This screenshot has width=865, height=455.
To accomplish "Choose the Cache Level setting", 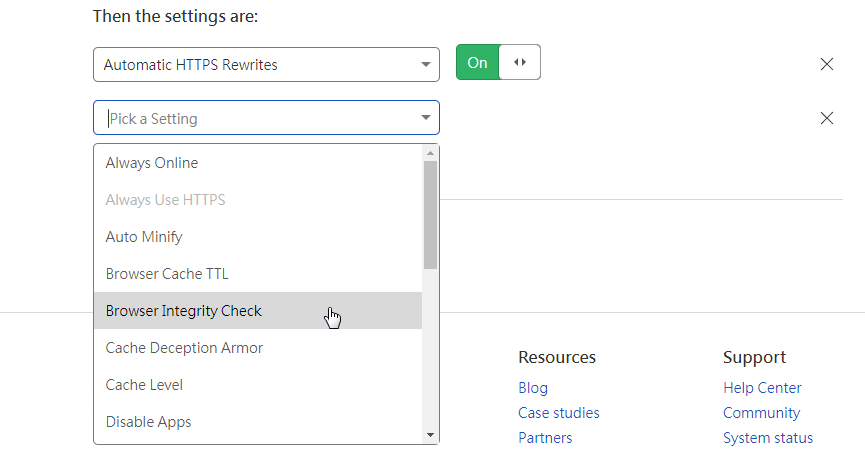I will tap(258, 384).
